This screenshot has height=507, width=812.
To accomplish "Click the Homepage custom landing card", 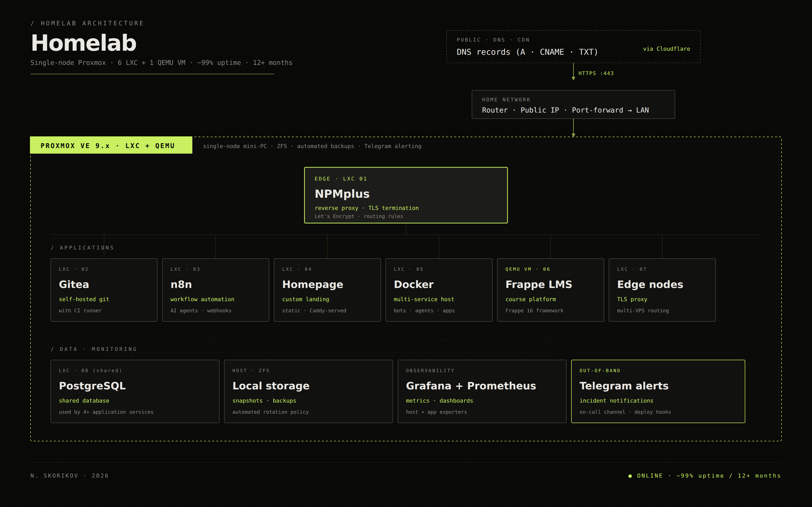I will tap(327, 290).
